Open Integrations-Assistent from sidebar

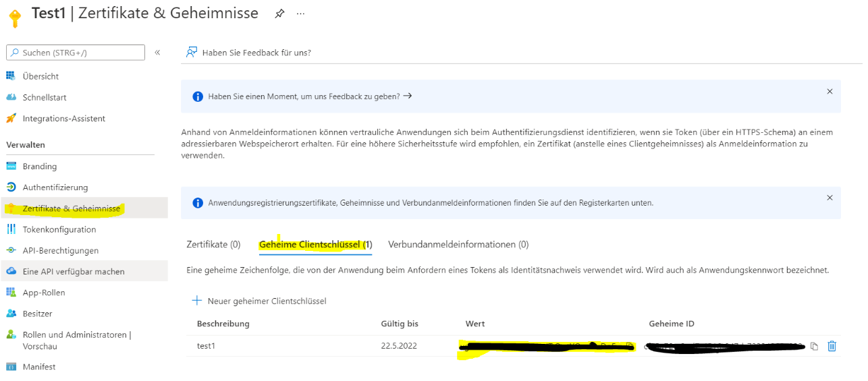click(x=64, y=118)
